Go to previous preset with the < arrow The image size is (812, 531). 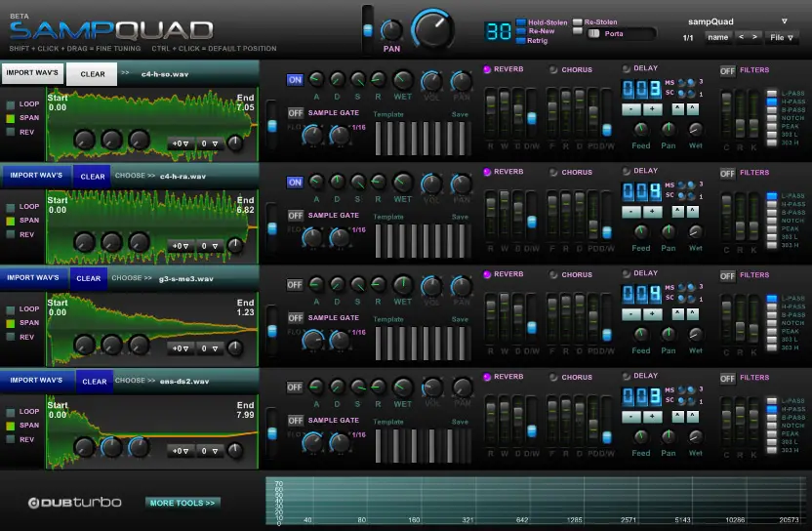click(x=741, y=37)
